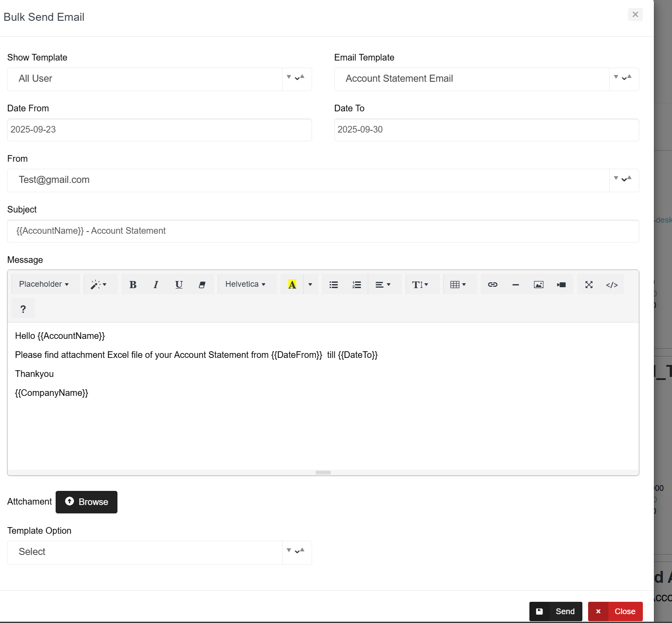The image size is (672, 623).
Task: Click the Send button
Action: [x=555, y=612]
